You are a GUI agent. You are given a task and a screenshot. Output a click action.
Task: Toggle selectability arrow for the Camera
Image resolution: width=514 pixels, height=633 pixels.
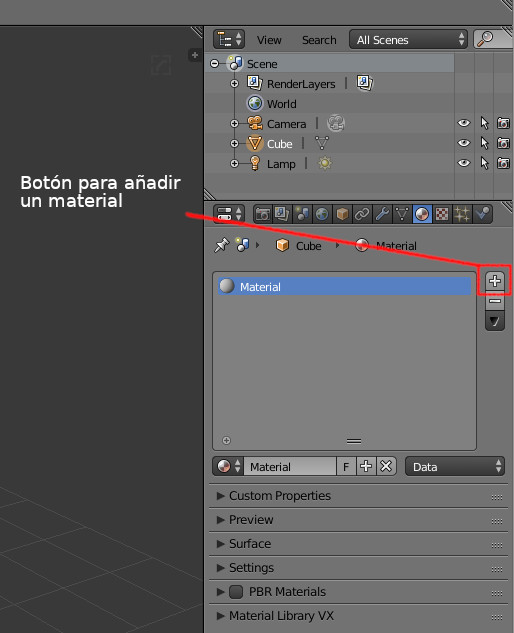point(484,123)
